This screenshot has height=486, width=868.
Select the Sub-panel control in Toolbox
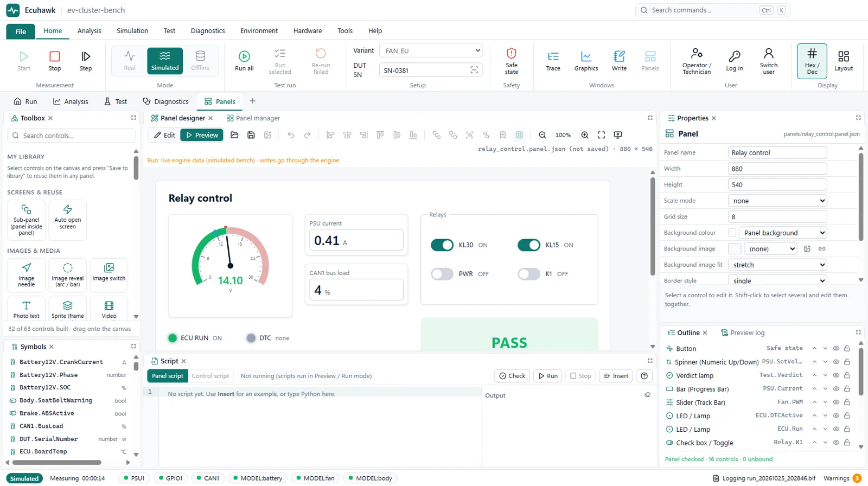26,220
